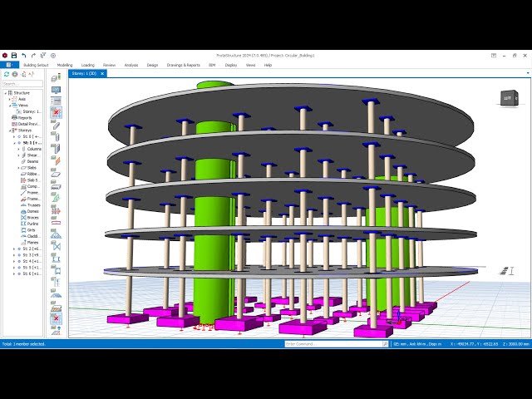Viewport: 532px width, 399px height.
Task: Expand the St: 4 storey node
Action: tap(14, 261)
